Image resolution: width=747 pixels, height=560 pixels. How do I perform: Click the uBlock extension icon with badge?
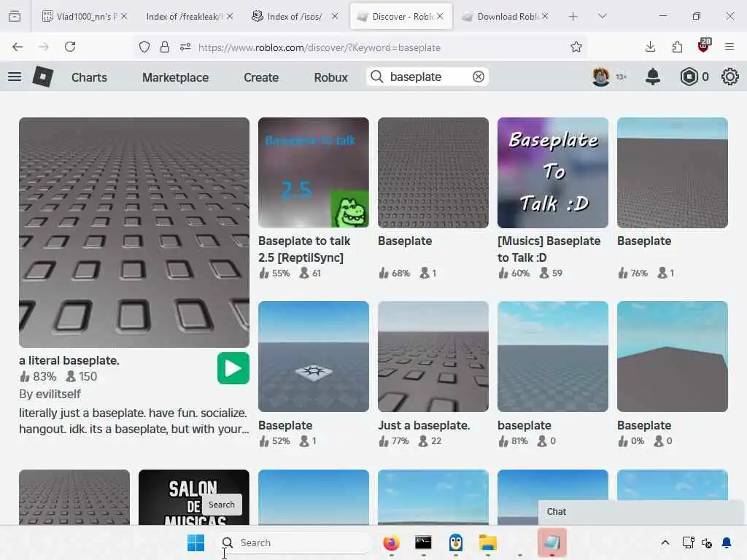pos(704,46)
